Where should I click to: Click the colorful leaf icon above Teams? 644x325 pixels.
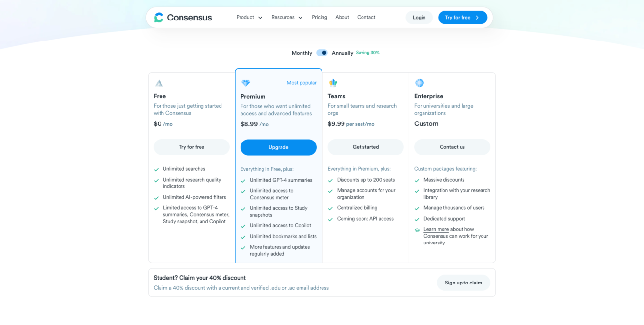pyautogui.click(x=332, y=82)
